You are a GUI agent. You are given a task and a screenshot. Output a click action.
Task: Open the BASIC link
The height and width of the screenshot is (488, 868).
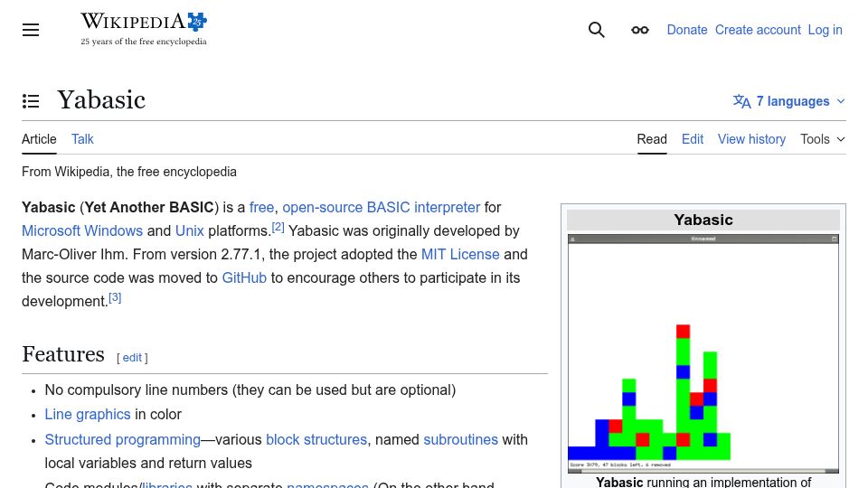pyautogui.click(x=389, y=208)
